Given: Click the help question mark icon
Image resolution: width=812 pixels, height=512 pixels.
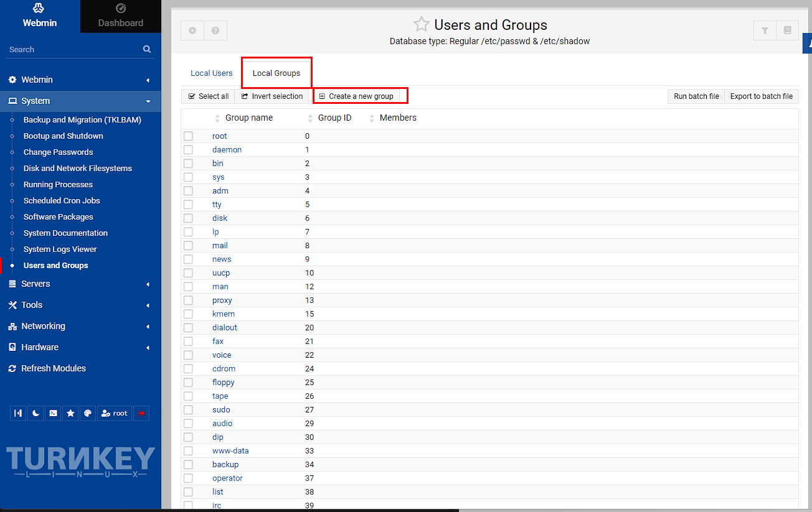Looking at the screenshot, I should 215,30.
